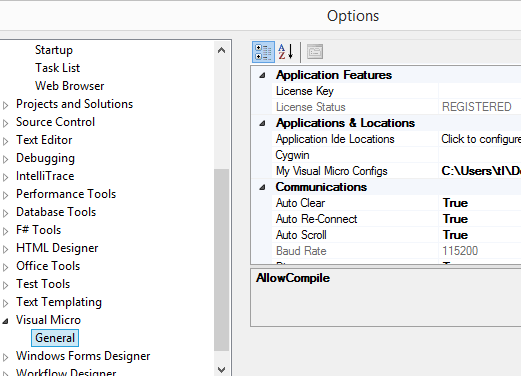Select the Performance Tools label
This screenshot has height=376, width=521.
point(66,194)
